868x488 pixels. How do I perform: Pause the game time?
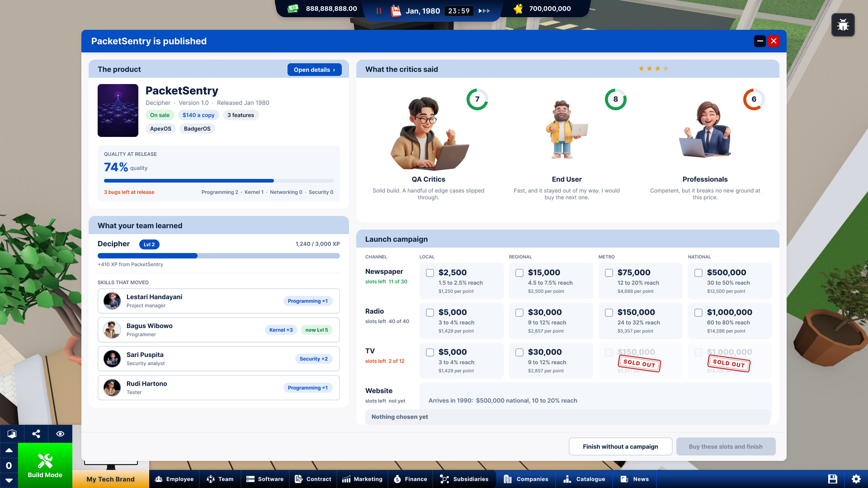pos(379,11)
